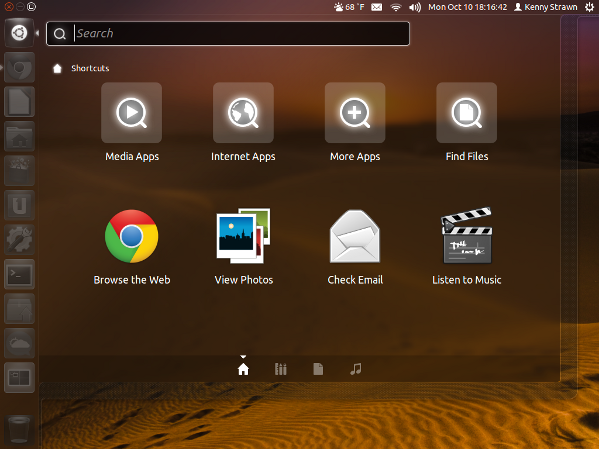Open the clock showing Mon Oct 10 18:16:42
Viewport: 599px width, 449px height.
point(468,7)
